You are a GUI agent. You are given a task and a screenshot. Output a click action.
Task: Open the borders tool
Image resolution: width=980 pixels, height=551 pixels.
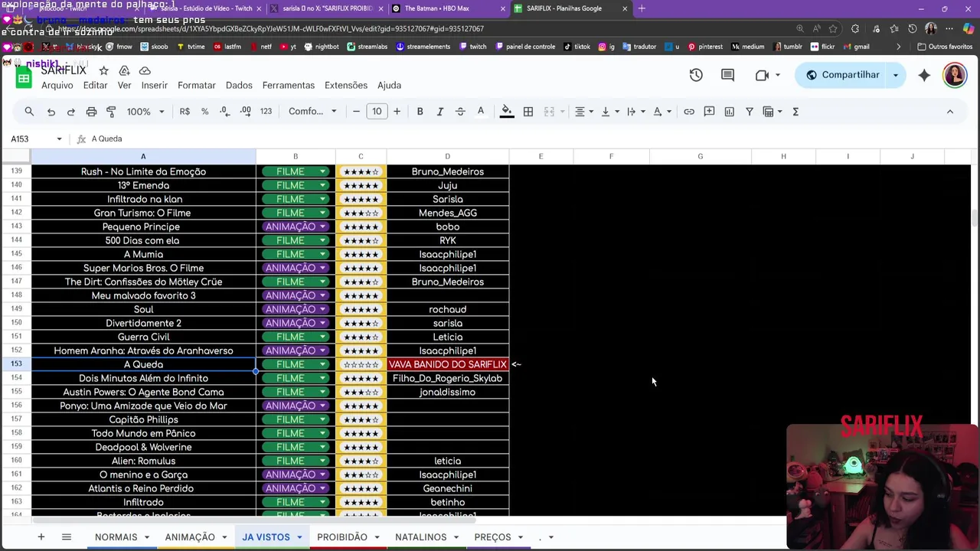pyautogui.click(x=528, y=112)
